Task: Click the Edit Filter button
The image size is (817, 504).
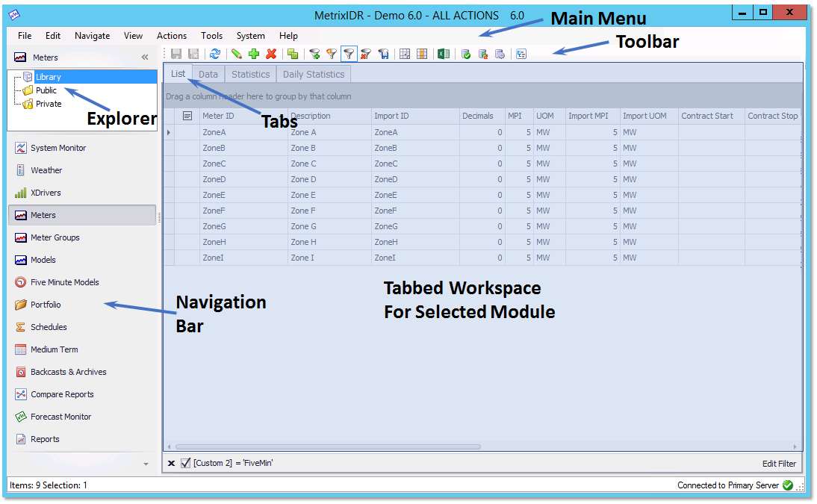Action: pos(779,464)
